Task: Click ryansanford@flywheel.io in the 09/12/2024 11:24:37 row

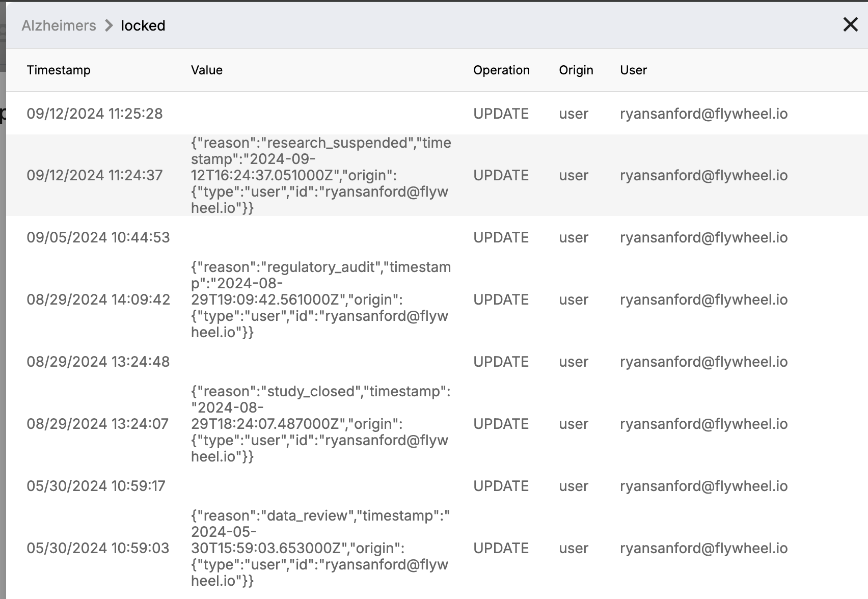Action: [x=704, y=175]
